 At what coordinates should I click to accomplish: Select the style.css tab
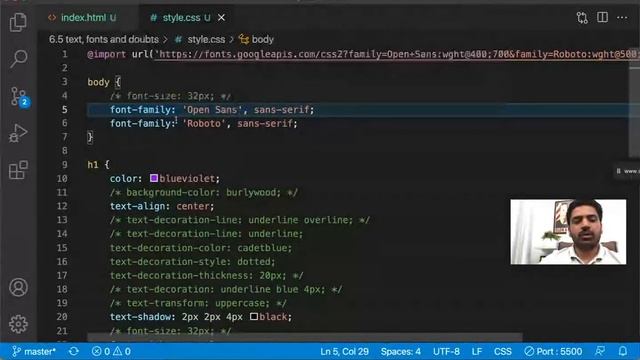[180, 18]
